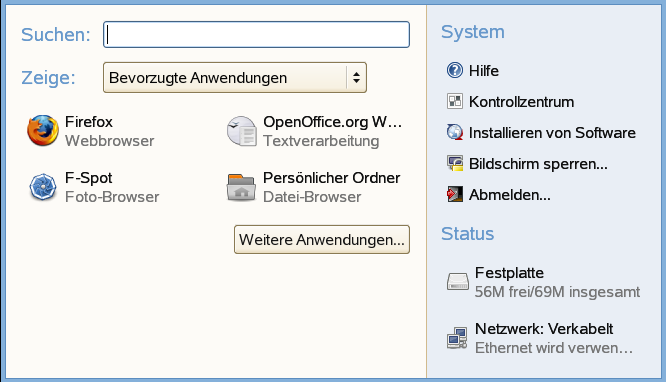The height and width of the screenshot is (382, 666).
Task: Select the Installieren von Software label
Action: [x=552, y=133]
